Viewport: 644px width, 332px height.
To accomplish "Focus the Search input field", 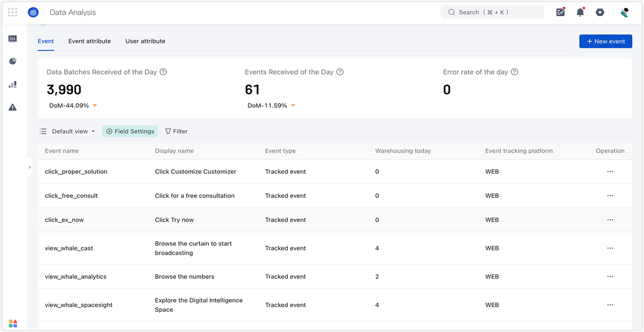I will (492, 12).
